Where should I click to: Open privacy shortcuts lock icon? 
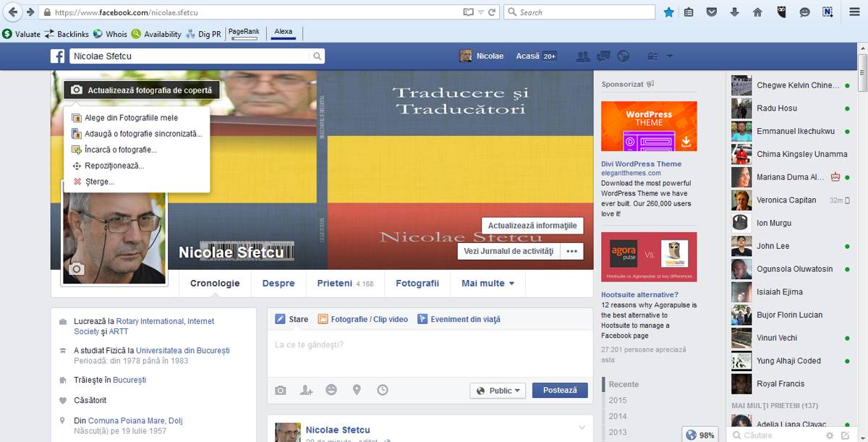pos(652,56)
